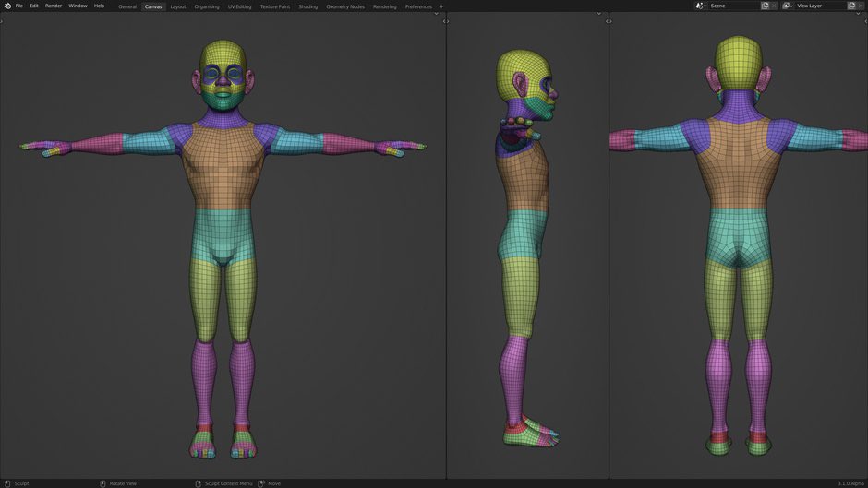Switch to the Layout workspace tab
The width and height of the screenshot is (868, 488).
click(x=177, y=6)
